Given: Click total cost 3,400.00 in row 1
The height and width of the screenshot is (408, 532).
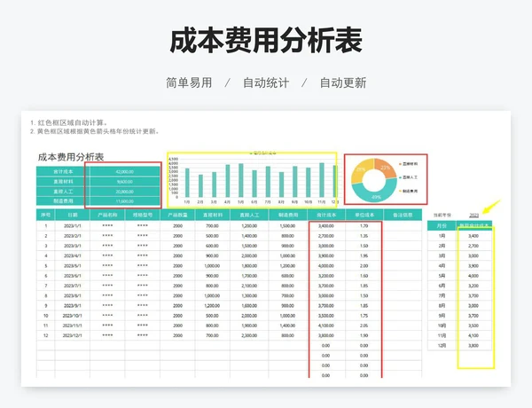Looking at the screenshot, I should pos(326,225).
